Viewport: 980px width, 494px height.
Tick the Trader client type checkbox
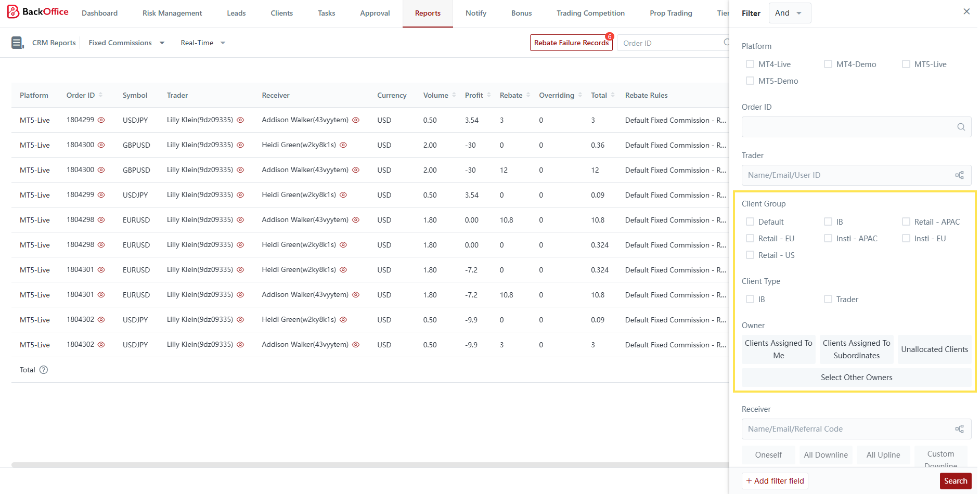[828, 299]
